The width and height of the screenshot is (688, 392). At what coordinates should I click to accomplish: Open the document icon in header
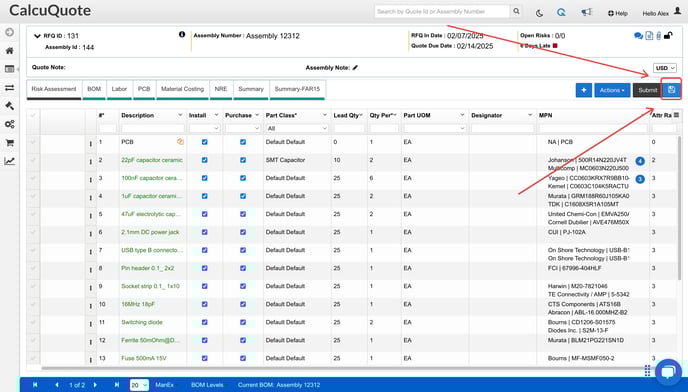[649, 36]
